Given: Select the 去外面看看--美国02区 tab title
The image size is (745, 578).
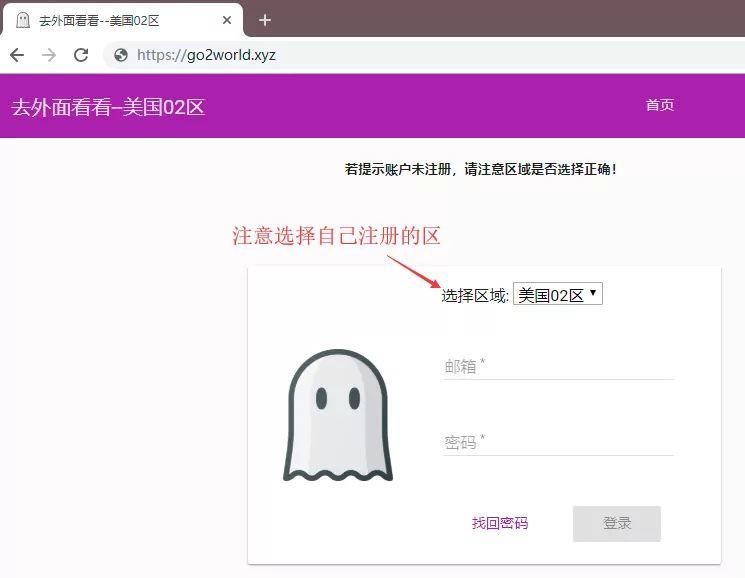Looking at the screenshot, I should (99, 20).
